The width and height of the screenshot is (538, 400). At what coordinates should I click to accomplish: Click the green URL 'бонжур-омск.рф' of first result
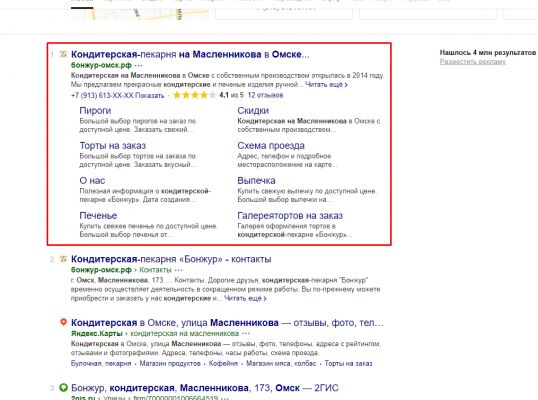click(101, 65)
